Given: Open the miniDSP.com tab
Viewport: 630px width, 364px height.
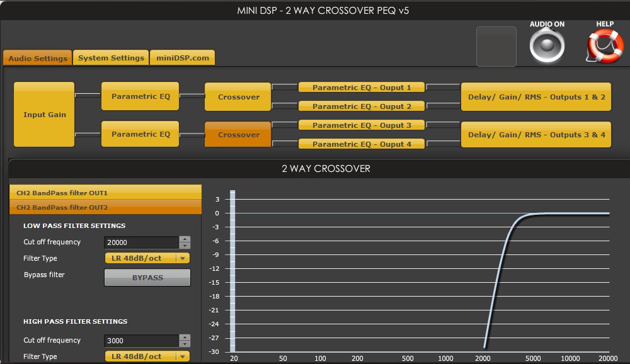Looking at the screenshot, I should (x=183, y=58).
